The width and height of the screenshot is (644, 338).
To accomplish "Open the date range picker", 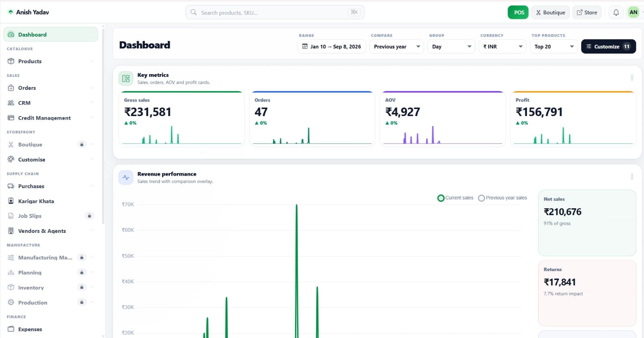I will pos(332,47).
